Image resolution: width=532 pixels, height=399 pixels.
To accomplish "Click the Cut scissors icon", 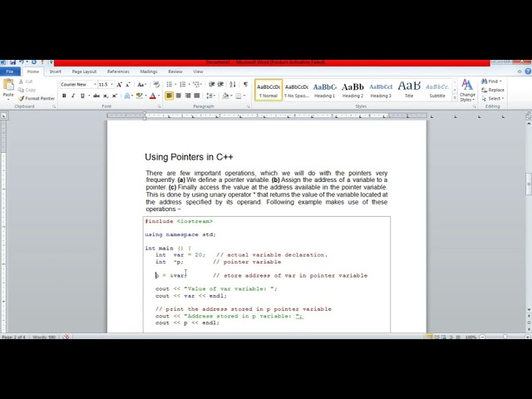I will [x=21, y=81].
